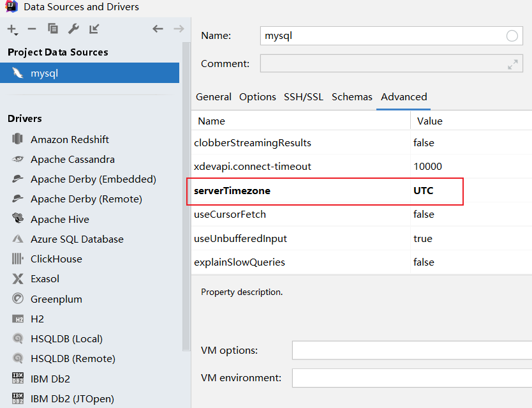
Task: Click the left panel vertical scrollbar
Action: tap(186, 197)
